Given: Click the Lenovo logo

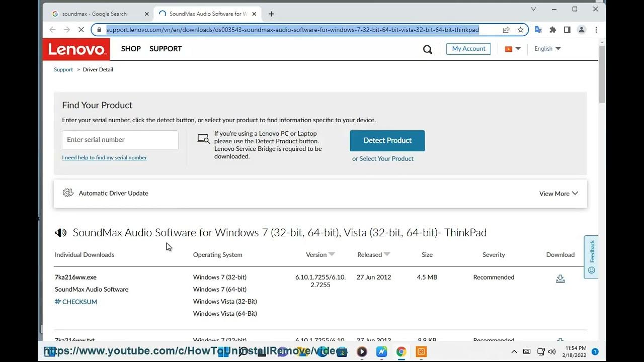Looking at the screenshot, I should pyautogui.click(x=76, y=49).
